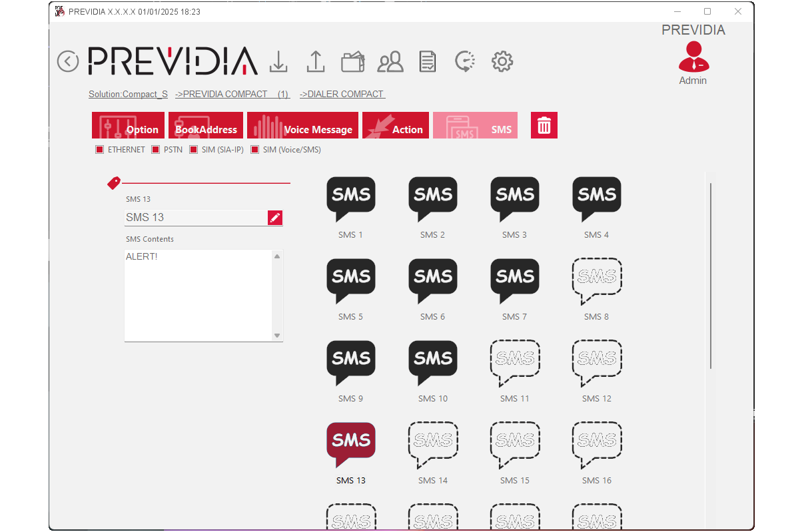Open the users icon in toolbar

[x=390, y=62]
